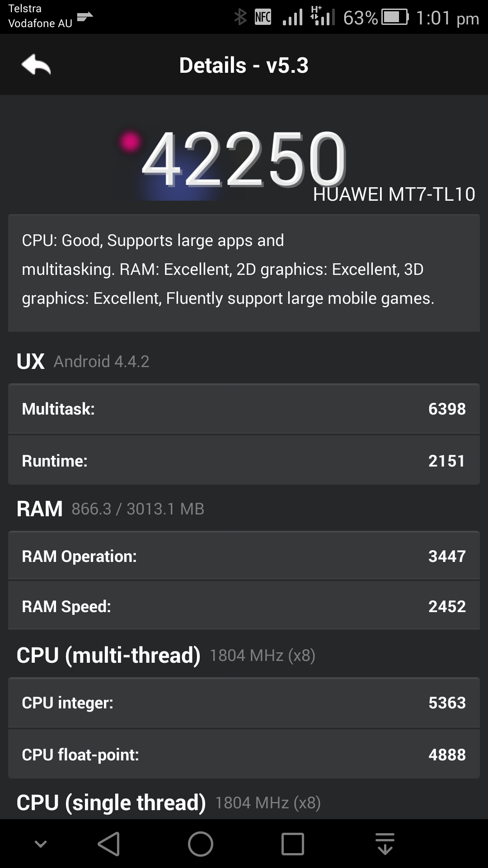Tap the CPU performance summary box
The height and width of the screenshot is (868, 488).
pyautogui.click(x=244, y=273)
